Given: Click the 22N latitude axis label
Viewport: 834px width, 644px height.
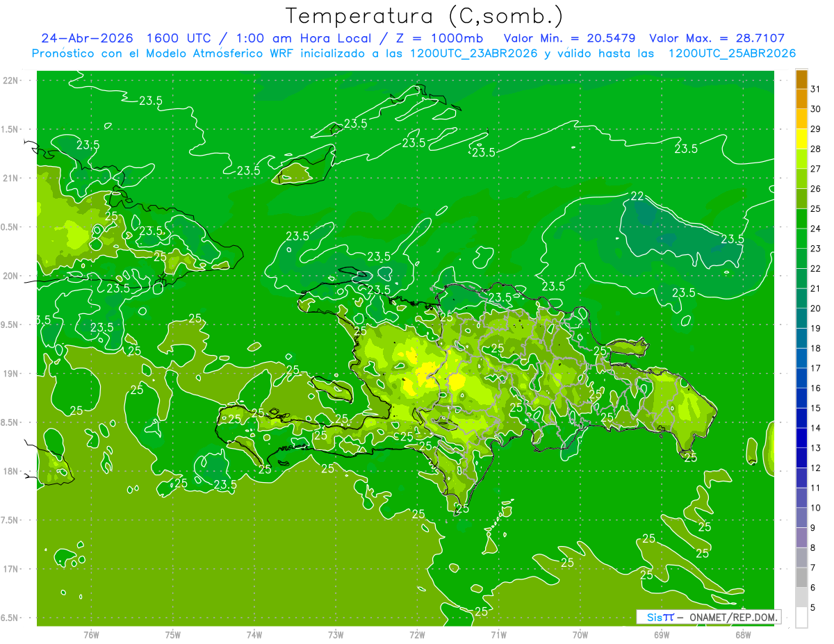Looking at the screenshot, I should [x=11, y=81].
